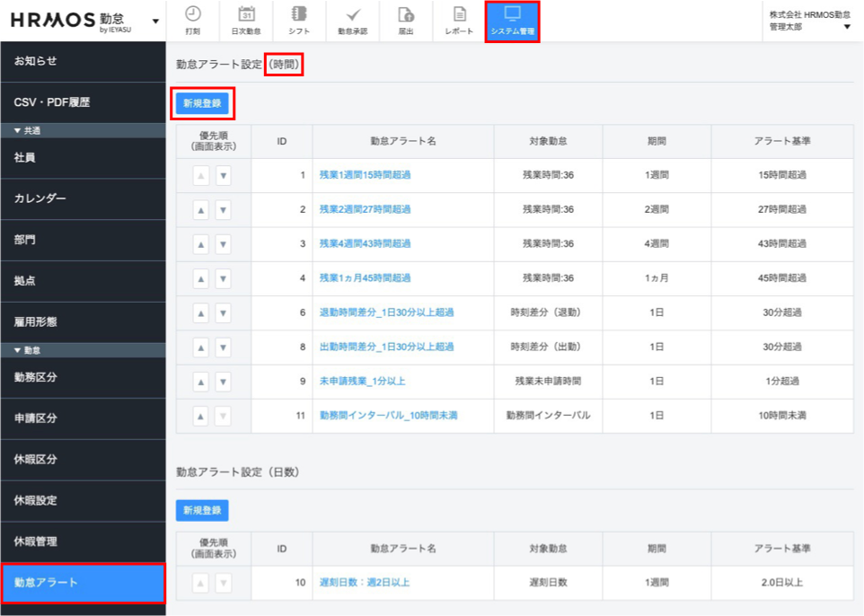The width and height of the screenshot is (864, 616).
Task: Click 新規登録 under 勤怠アラート設定（時間）
Action: pyautogui.click(x=202, y=104)
